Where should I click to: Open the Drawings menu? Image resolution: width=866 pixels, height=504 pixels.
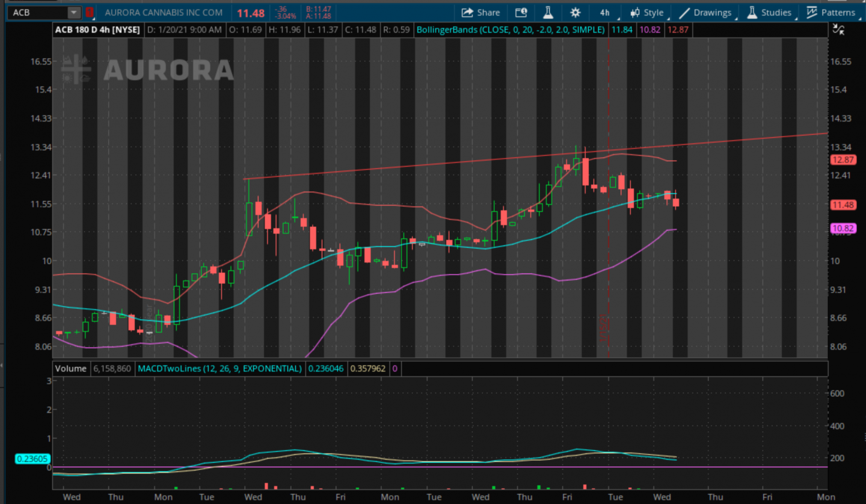click(705, 13)
